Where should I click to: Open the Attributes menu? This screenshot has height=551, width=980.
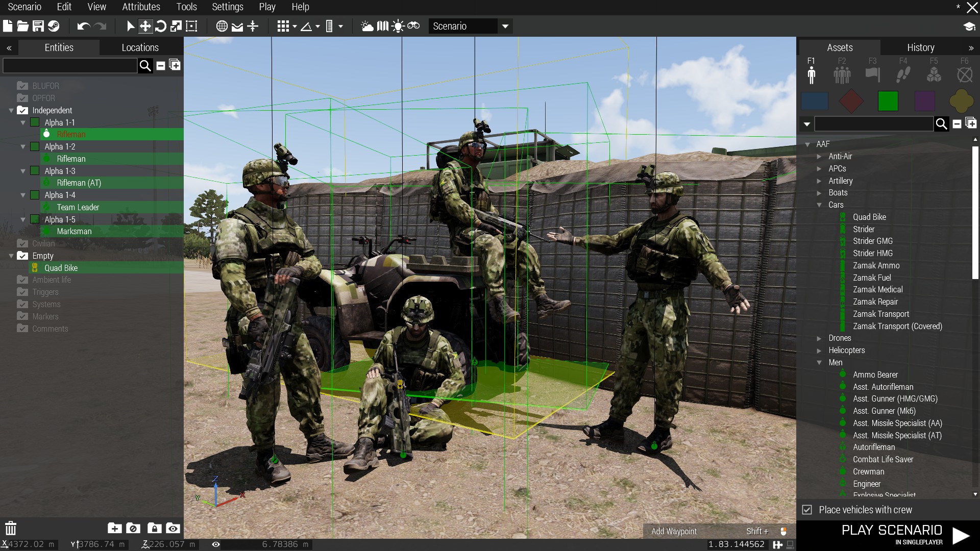141,7
